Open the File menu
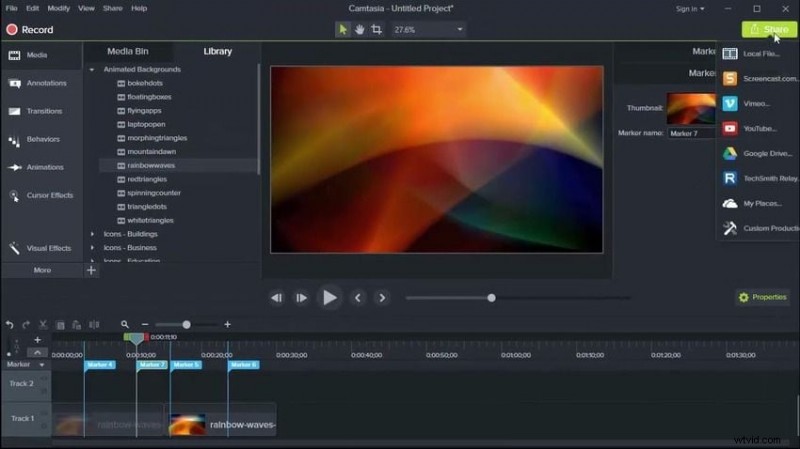Viewport: 800px width, 449px height. 11,8
